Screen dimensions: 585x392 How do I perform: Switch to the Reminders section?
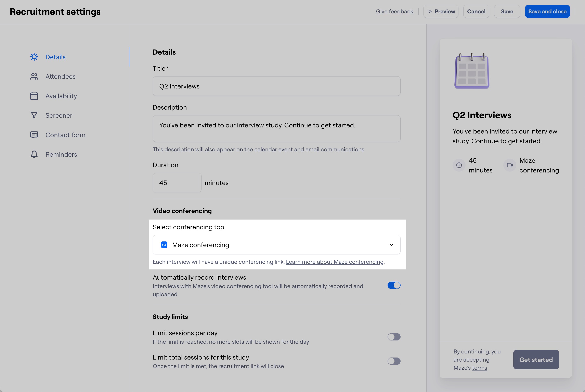click(61, 154)
